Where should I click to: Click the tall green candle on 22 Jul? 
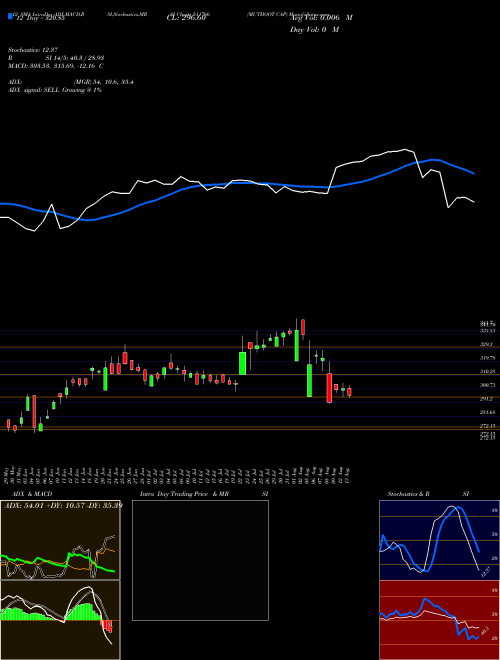tap(242, 363)
